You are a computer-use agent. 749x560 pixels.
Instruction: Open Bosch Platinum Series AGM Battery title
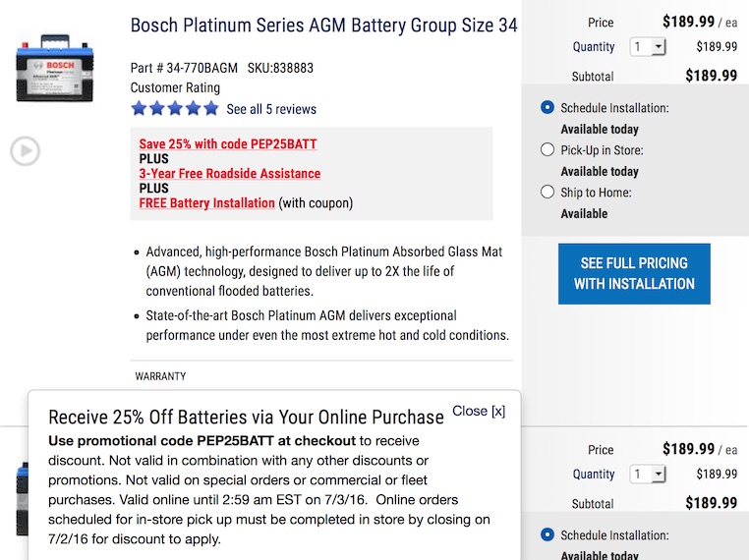coord(323,26)
